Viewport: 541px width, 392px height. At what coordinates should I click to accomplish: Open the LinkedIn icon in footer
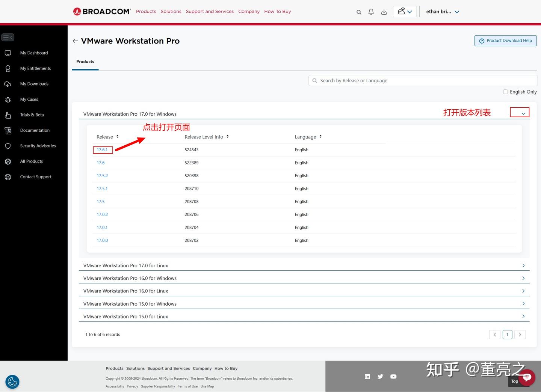pos(367,376)
